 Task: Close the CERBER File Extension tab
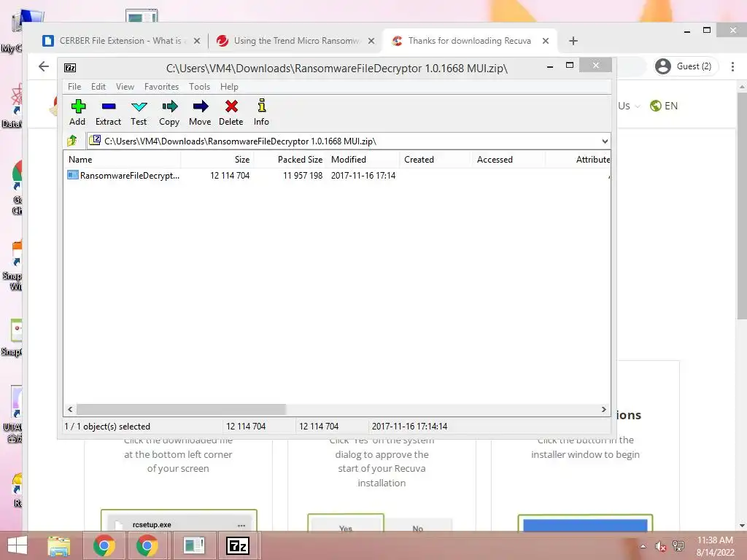click(x=197, y=41)
